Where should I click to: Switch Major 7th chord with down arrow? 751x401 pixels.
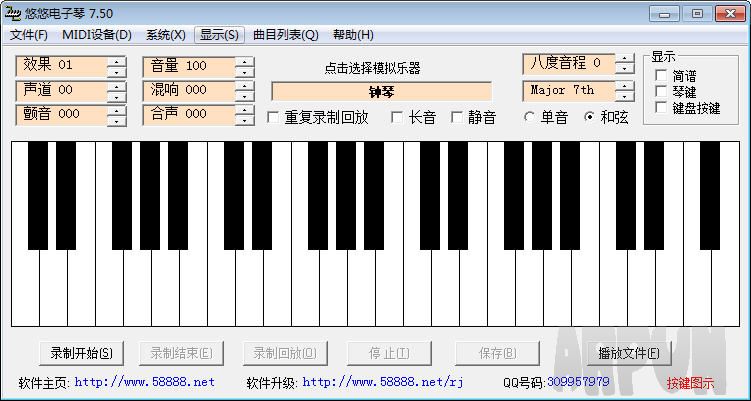624,96
